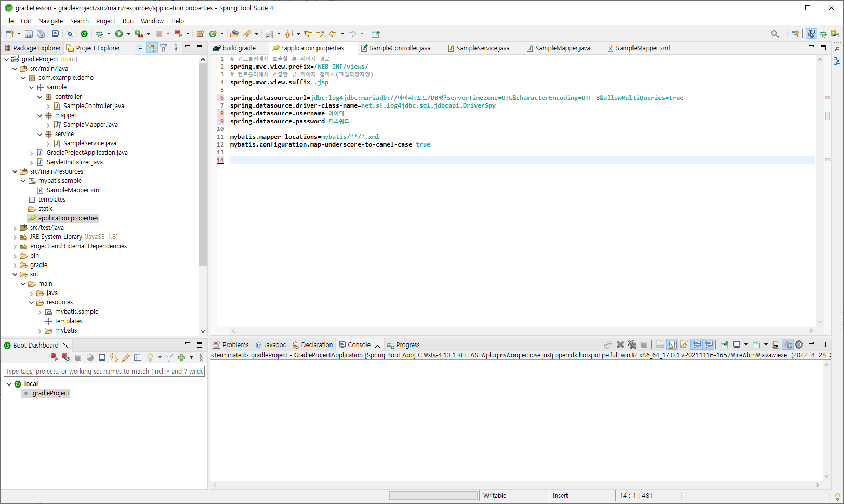Expand the gradle folder node
This screenshot has height=504, width=844.
[x=15, y=265]
